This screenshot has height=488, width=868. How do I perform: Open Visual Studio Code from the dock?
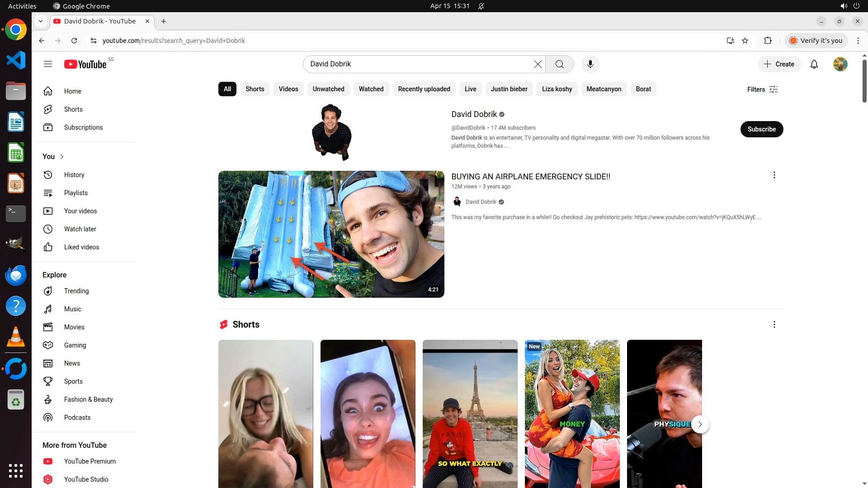point(16,60)
